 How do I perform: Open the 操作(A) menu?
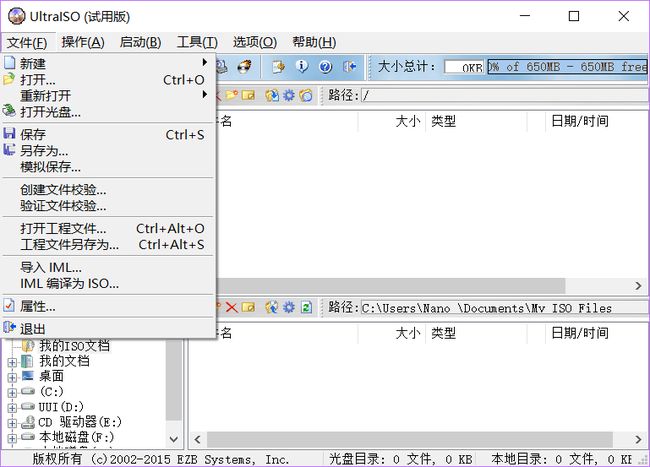83,42
